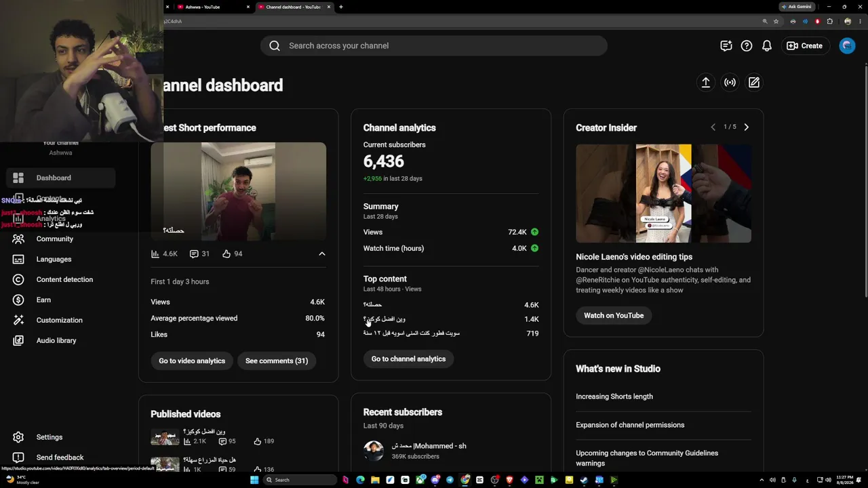The width and height of the screenshot is (868, 488).
Task: Open the Steam icon in the taskbar
Action: point(584,480)
